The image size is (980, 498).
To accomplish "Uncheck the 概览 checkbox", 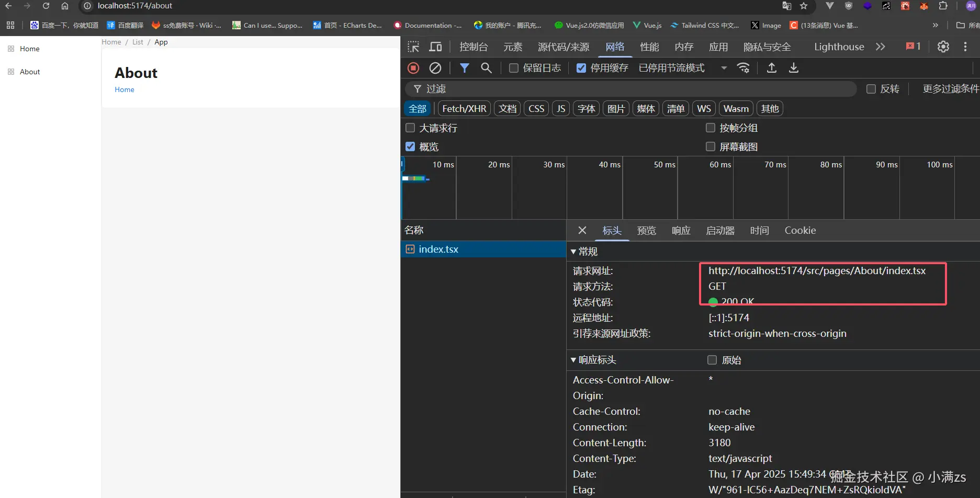I will click(410, 146).
